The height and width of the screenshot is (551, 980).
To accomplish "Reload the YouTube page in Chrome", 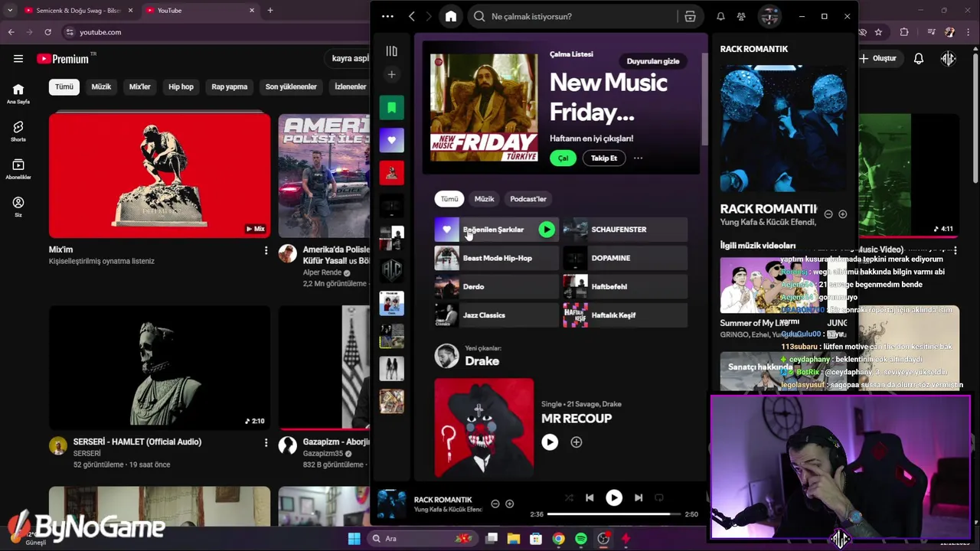I will pos(47,32).
